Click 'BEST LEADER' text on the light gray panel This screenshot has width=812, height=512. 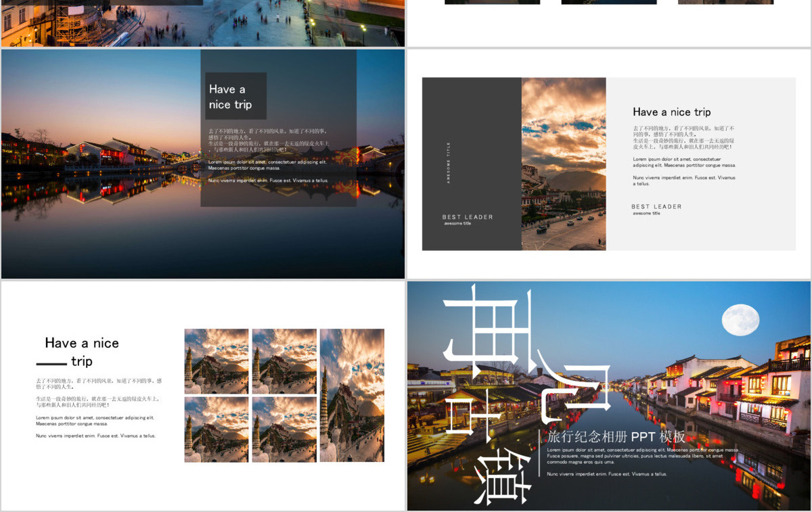(656, 206)
